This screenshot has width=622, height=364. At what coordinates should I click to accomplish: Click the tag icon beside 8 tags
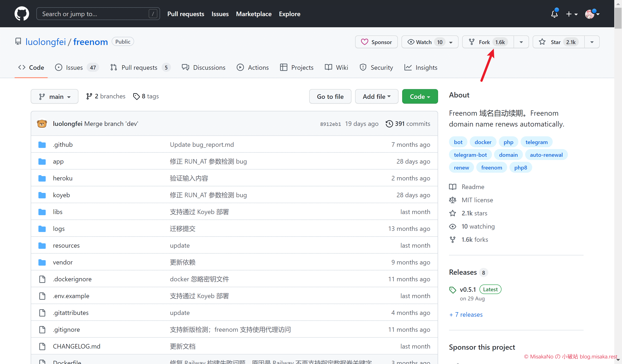(x=136, y=96)
